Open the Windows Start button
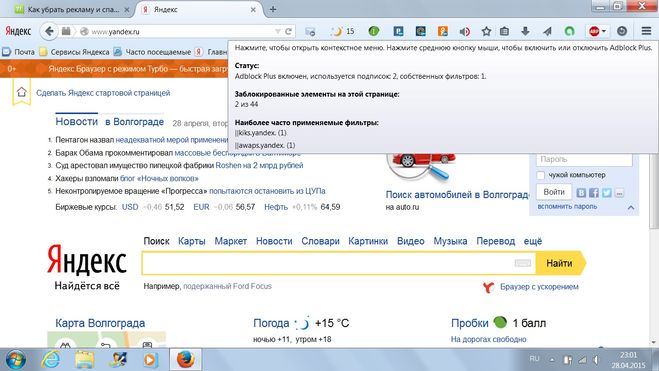 [16, 360]
